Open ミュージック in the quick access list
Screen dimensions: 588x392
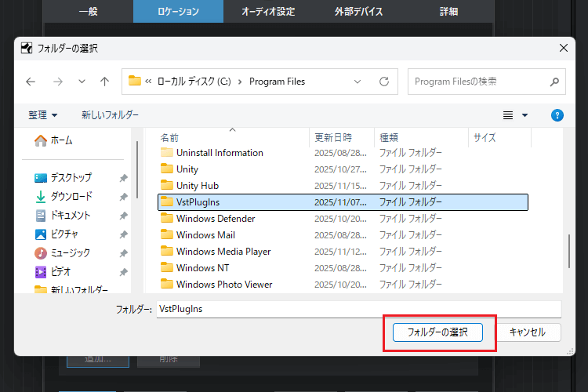click(70, 253)
